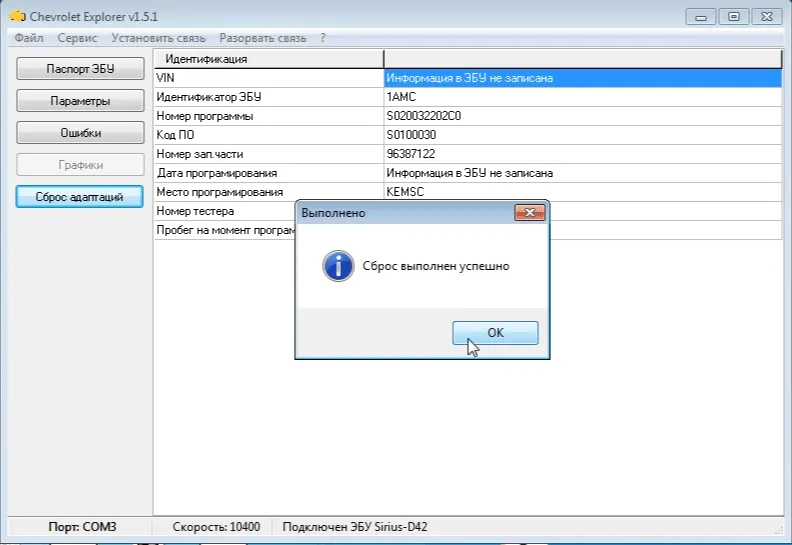Click the blue information icon in dialog

pos(338,266)
